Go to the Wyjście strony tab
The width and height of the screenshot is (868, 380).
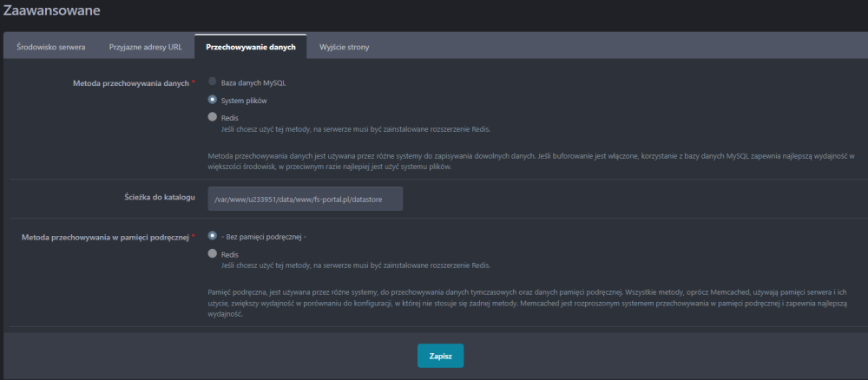[345, 47]
